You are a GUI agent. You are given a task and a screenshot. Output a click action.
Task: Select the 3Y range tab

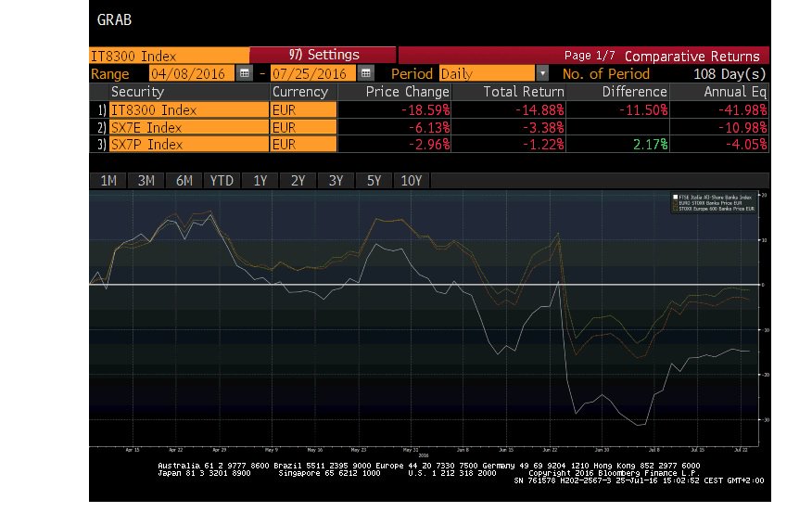[x=336, y=180]
